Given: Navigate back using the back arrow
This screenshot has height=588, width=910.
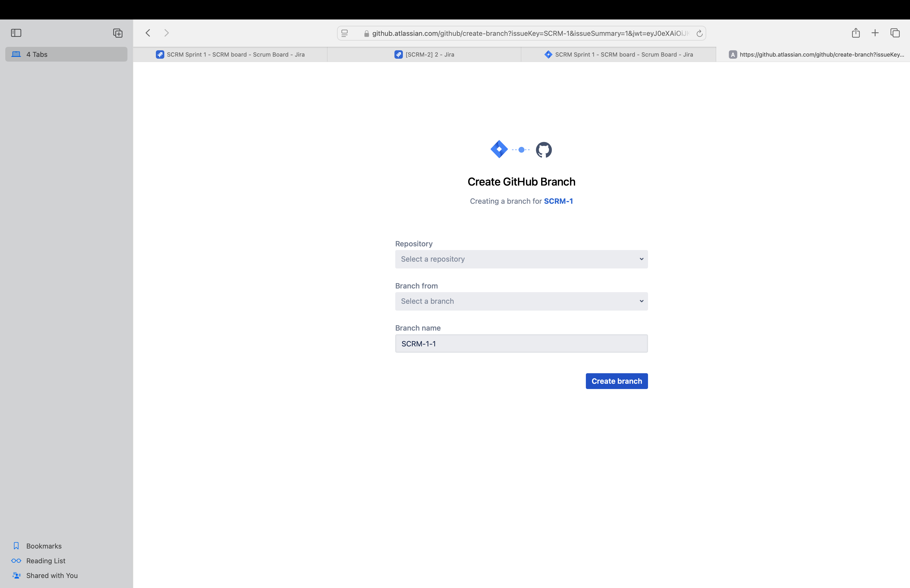Looking at the screenshot, I should click(x=148, y=33).
